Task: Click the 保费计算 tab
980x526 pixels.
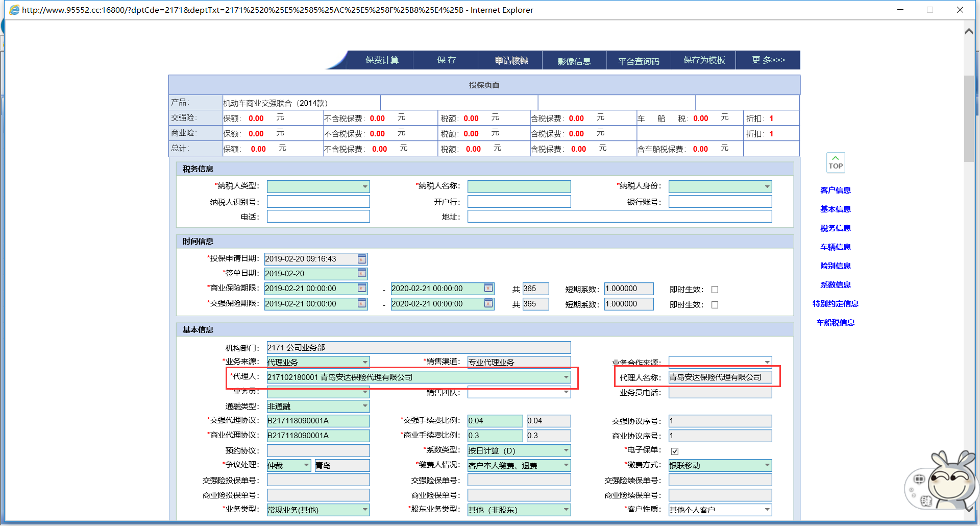Action: tap(382, 60)
